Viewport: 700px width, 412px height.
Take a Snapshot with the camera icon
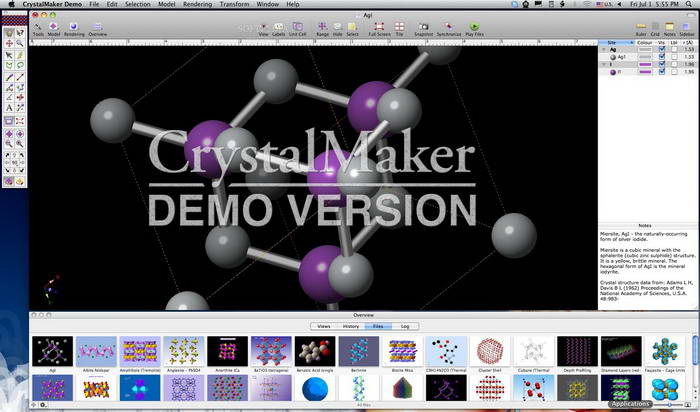pyautogui.click(x=423, y=29)
